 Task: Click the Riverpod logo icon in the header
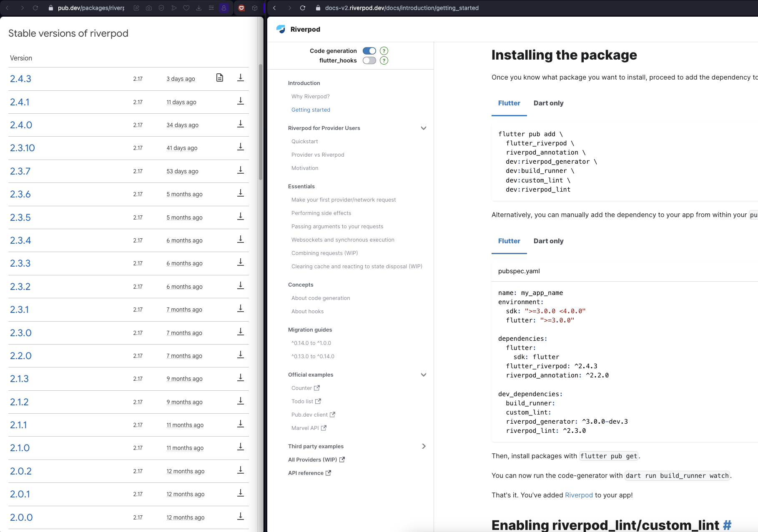click(x=281, y=29)
